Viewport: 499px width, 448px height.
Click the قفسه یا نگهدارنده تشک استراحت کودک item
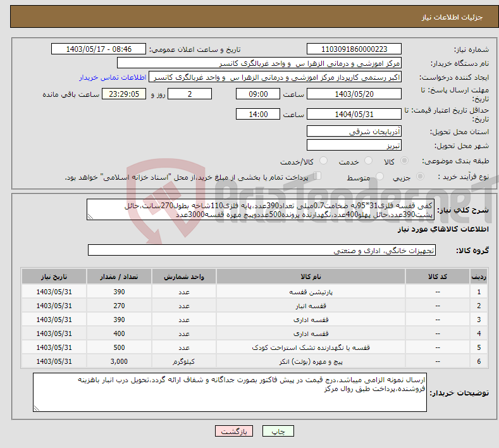311,347
